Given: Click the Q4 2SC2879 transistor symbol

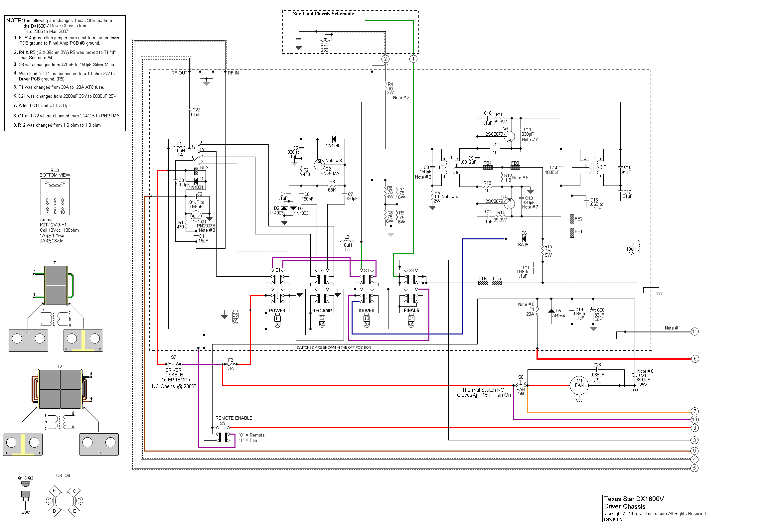Looking at the screenshot, I should (509, 203).
